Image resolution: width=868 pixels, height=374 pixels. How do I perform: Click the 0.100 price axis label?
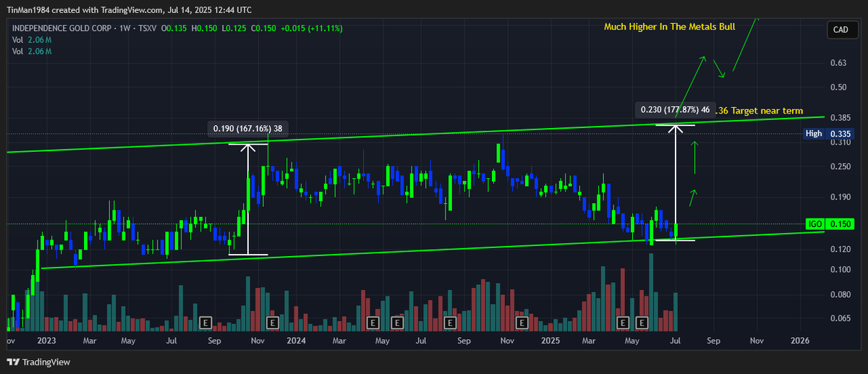pyautogui.click(x=841, y=270)
